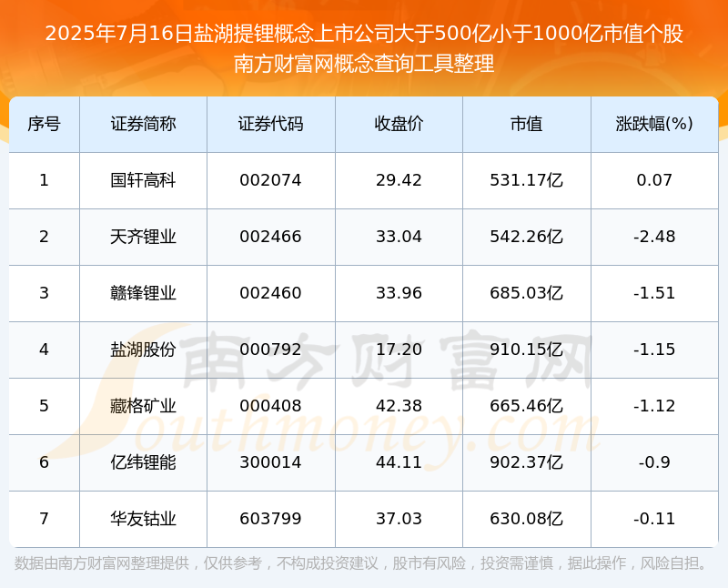Click stock code 002460

click(x=270, y=293)
